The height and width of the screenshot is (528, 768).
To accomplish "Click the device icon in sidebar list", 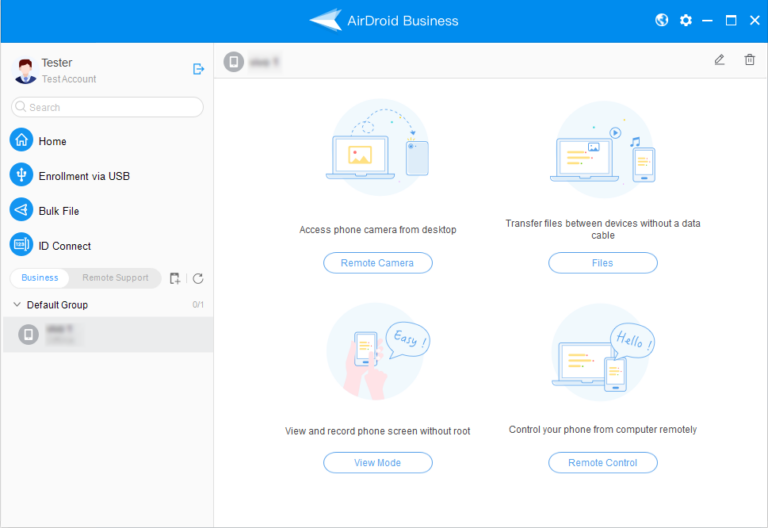I will click(28, 335).
